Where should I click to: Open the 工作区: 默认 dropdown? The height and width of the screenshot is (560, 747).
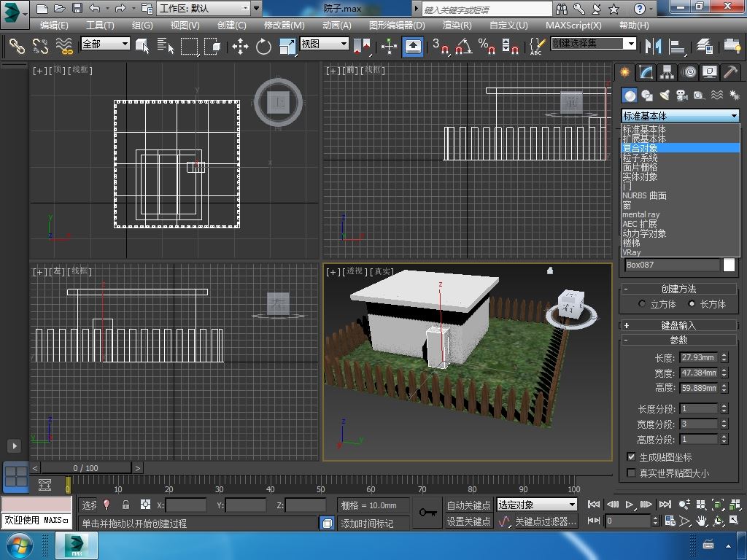tap(204, 8)
